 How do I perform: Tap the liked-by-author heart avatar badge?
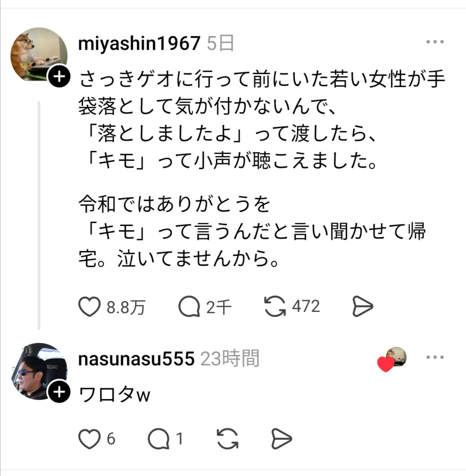(392, 359)
